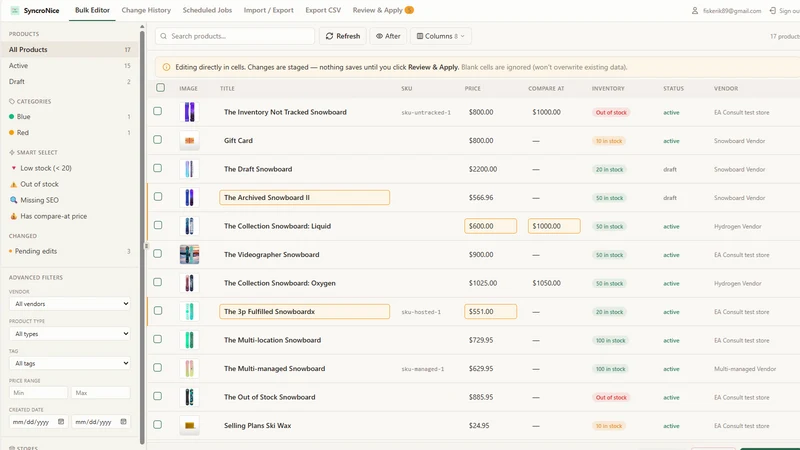Check the Gift Card row checkbox

158,140
